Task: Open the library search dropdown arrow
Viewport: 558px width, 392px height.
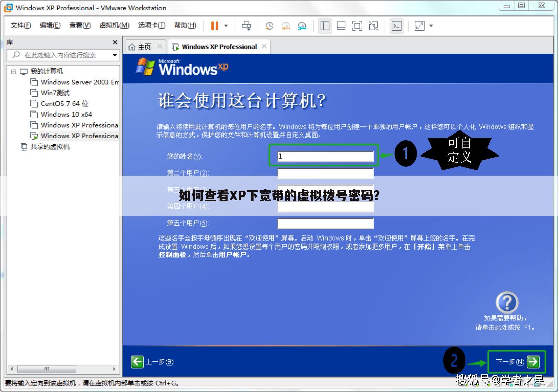Action: (x=115, y=55)
